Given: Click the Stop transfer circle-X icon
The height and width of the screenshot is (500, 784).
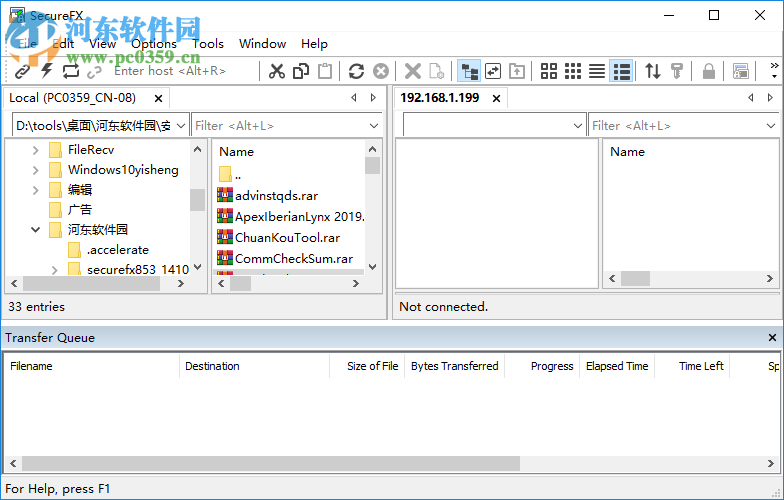Looking at the screenshot, I should click(x=381, y=71).
